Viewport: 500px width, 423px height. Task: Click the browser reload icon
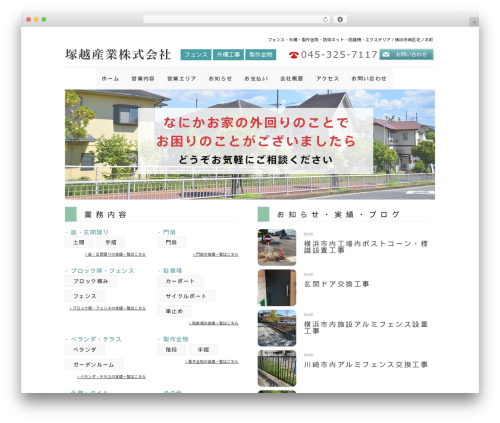[x=325, y=19]
